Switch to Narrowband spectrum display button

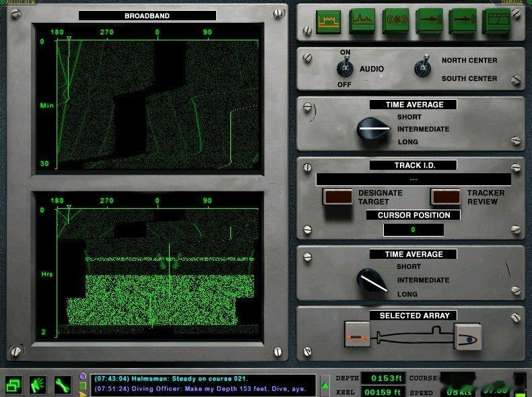(x=362, y=21)
